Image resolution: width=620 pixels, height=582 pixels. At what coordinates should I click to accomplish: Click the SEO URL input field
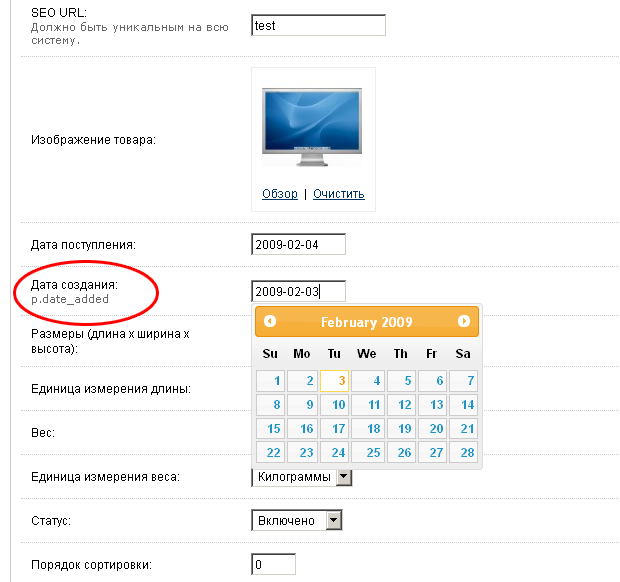click(x=318, y=26)
